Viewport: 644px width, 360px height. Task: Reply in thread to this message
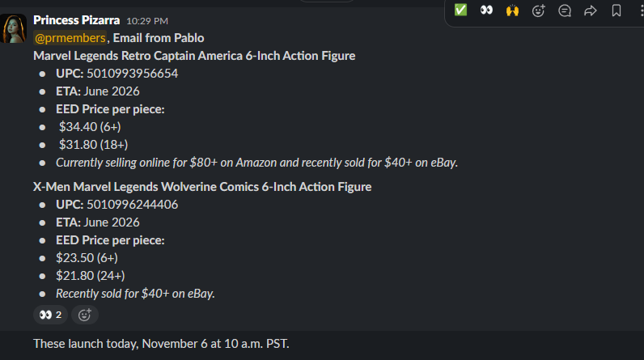[565, 11]
